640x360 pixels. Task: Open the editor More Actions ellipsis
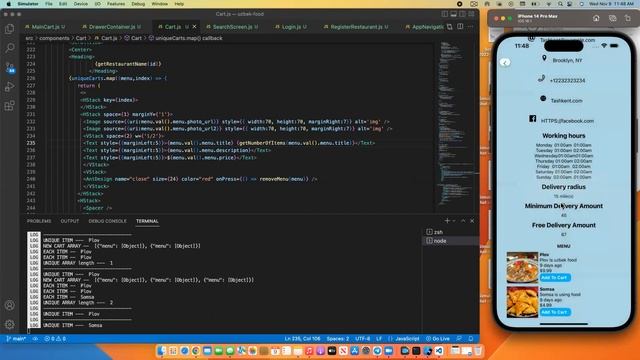pos(471,27)
